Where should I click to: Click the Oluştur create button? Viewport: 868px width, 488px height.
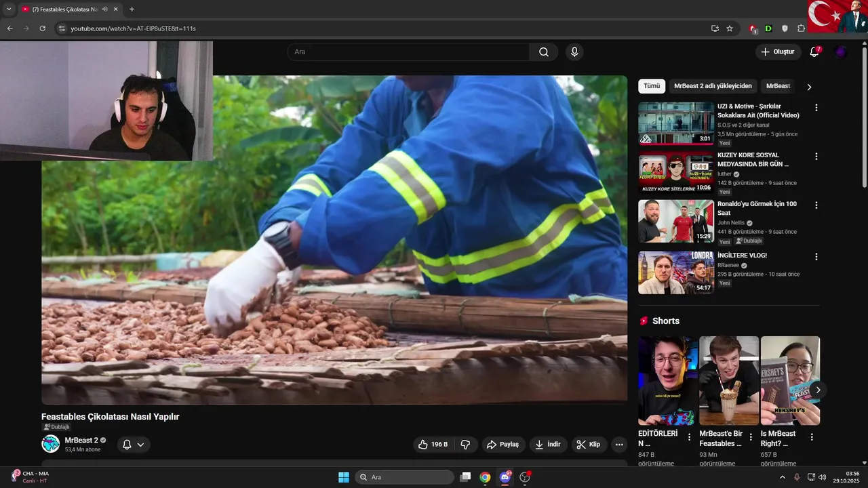(778, 52)
